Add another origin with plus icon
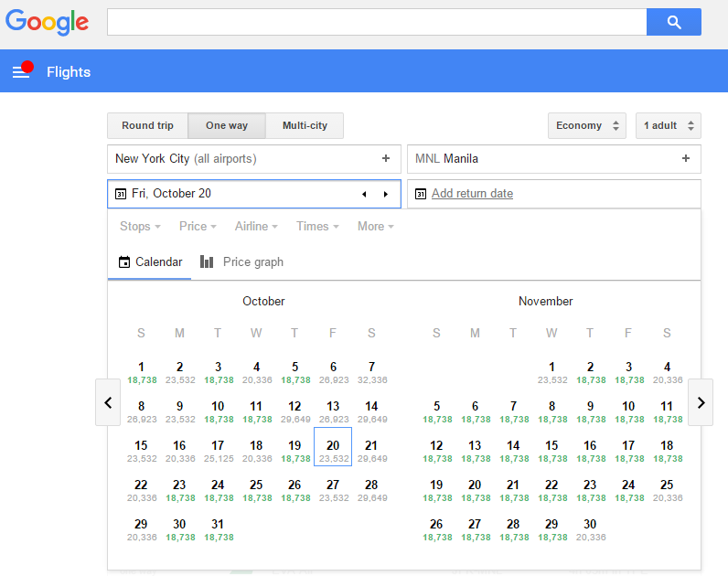The width and height of the screenshot is (728, 576). point(386,159)
